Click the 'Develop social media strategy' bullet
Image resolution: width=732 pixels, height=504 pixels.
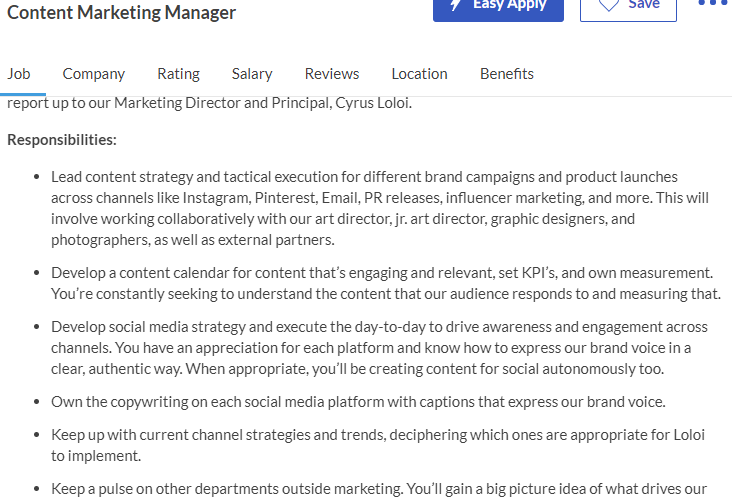click(380, 348)
